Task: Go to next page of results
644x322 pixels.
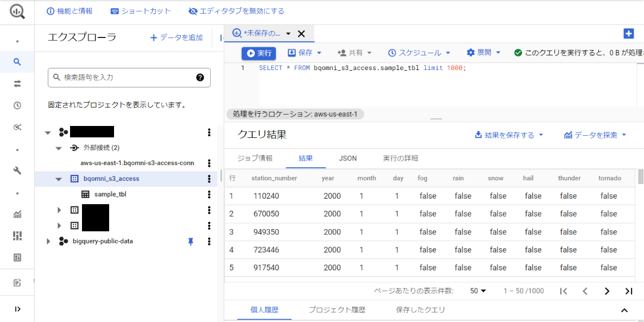Action: click(607, 291)
